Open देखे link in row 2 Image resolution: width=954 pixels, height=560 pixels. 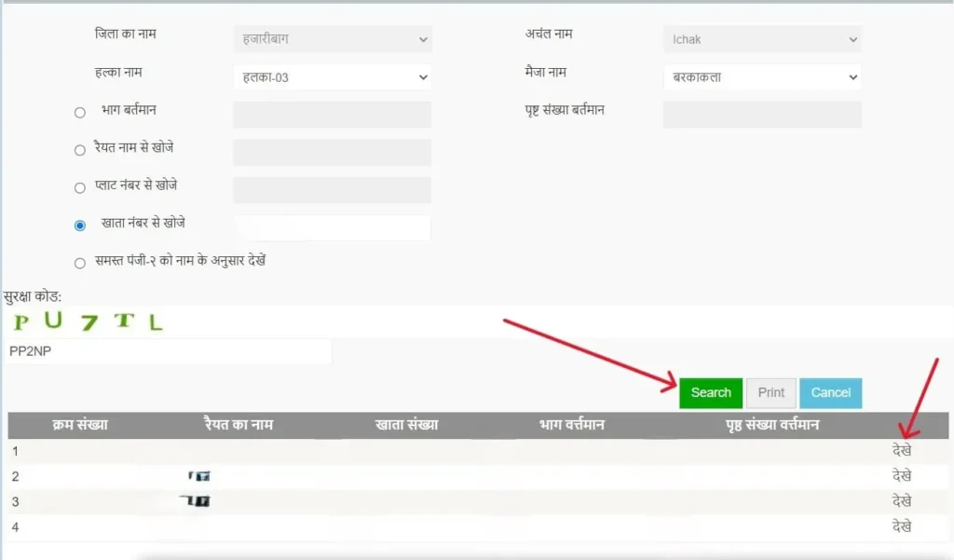[901, 475]
